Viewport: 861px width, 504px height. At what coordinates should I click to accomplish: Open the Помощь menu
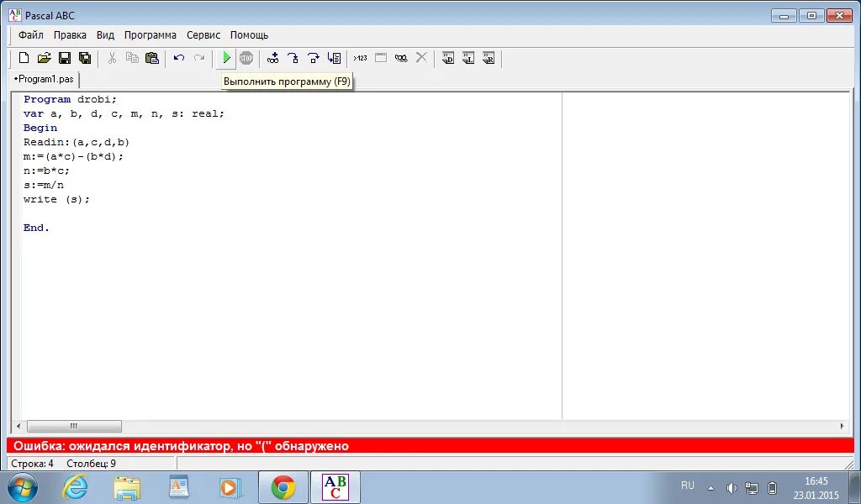(x=249, y=35)
